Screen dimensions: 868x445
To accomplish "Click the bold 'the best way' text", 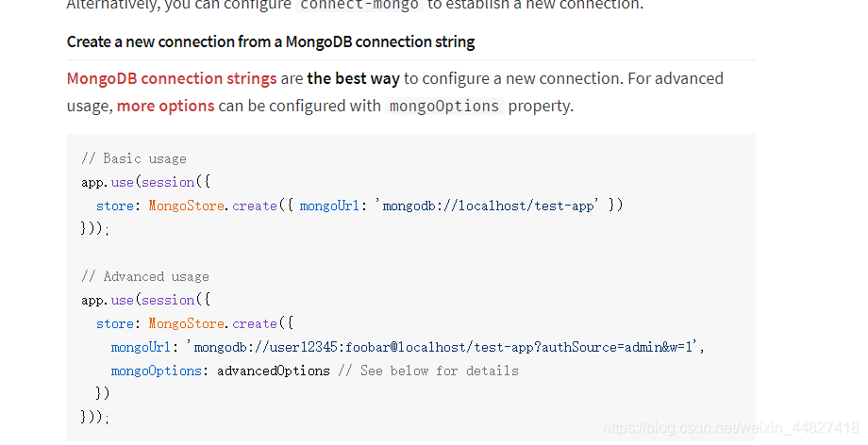I will coord(353,78).
